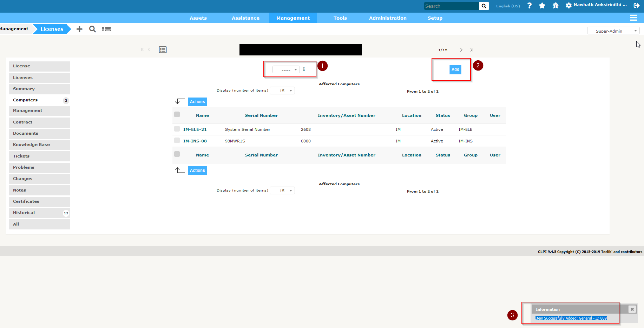This screenshot has height=328, width=644.
Task: Open the list view icon next to pagination
Action: click(x=163, y=49)
